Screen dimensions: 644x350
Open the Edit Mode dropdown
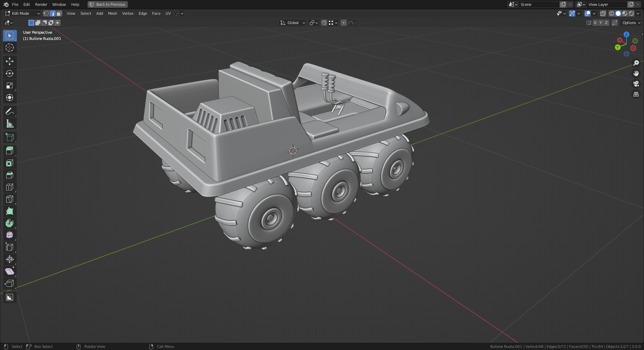click(x=22, y=13)
